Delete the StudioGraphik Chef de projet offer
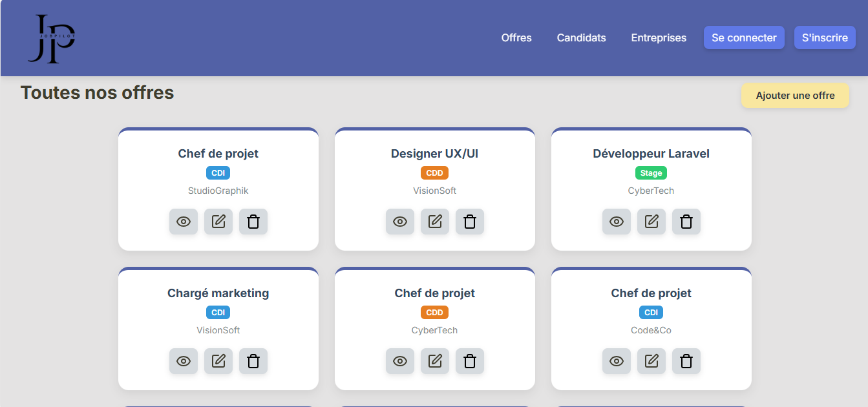 pyautogui.click(x=253, y=222)
